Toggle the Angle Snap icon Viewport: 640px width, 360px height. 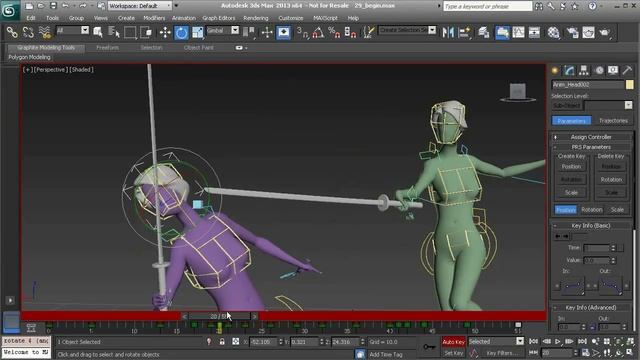click(318, 32)
